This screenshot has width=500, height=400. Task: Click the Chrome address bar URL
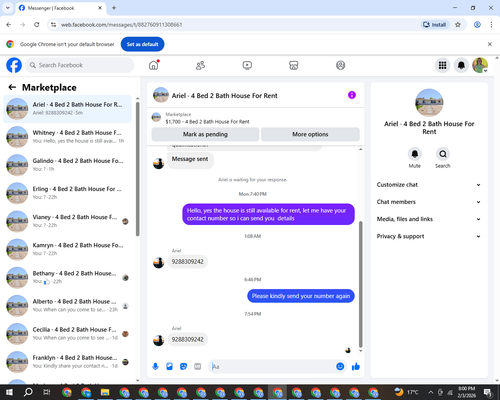[x=121, y=25]
